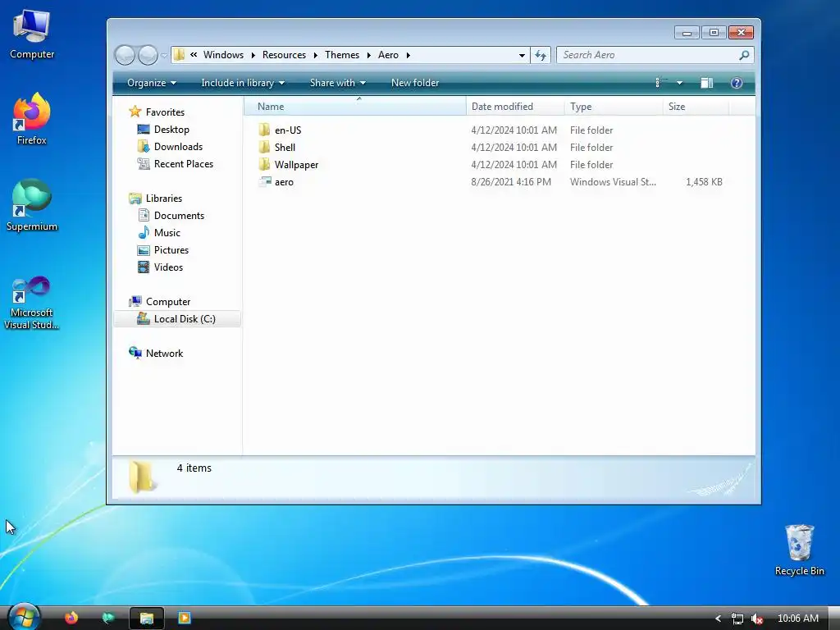840x630 pixels.
Task: Maximize the Explorer window
Action: click(x=714, y=33)
